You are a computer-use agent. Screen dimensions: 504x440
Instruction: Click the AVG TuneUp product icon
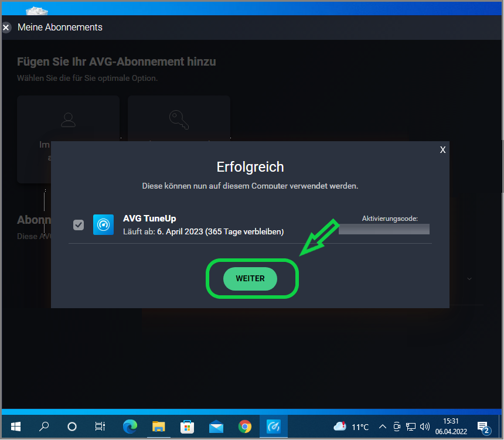click(x=103, y=224)
